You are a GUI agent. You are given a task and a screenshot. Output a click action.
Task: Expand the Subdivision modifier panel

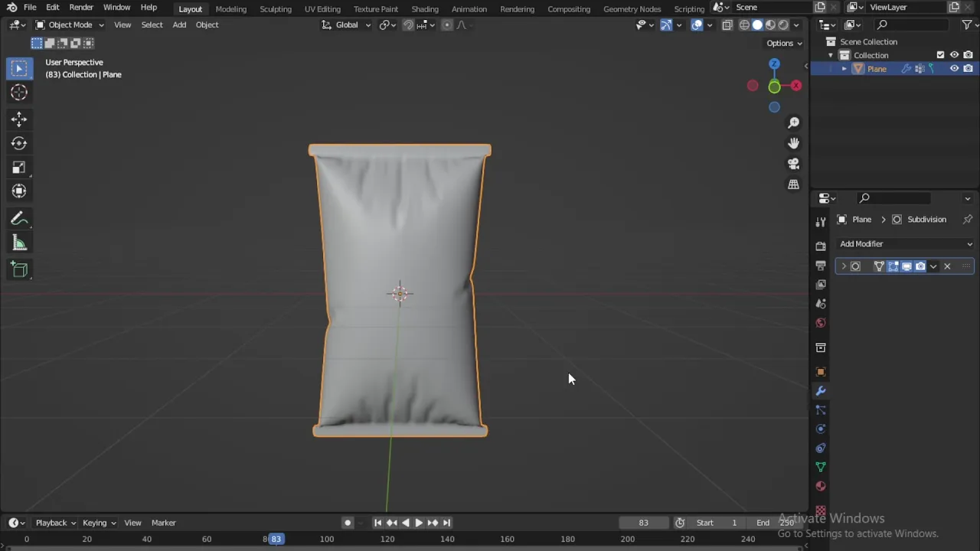click(844, 266)
